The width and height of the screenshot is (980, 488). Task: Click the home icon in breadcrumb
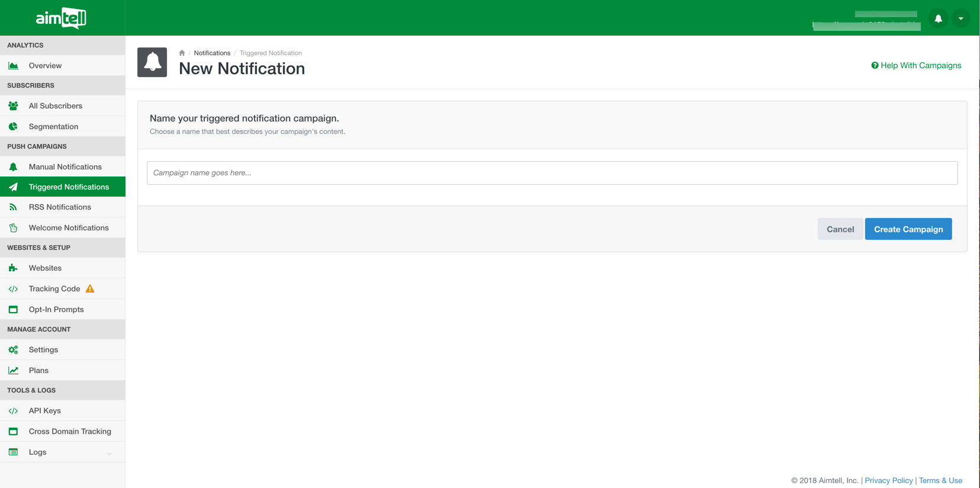182,53
